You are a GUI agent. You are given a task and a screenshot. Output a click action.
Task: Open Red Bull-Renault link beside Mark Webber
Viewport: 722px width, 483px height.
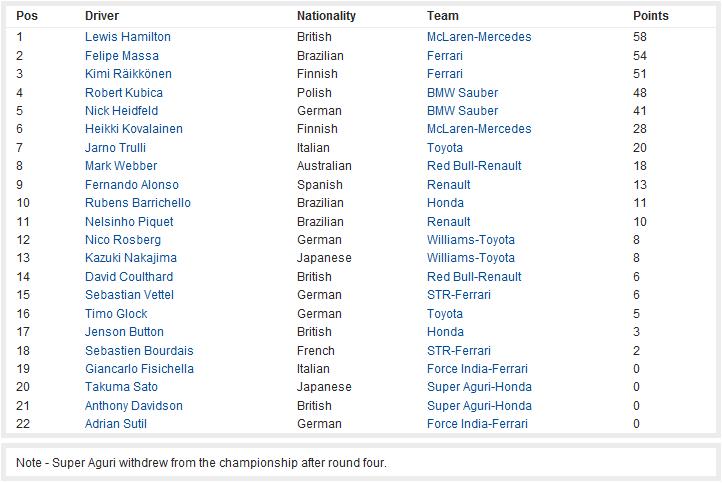tap(474, 166)
